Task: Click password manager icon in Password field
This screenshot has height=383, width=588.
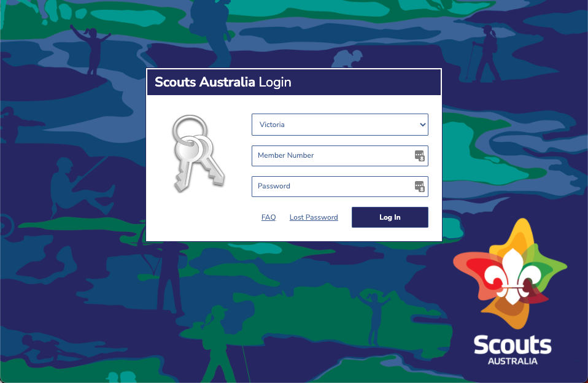Action: (419, 187)
